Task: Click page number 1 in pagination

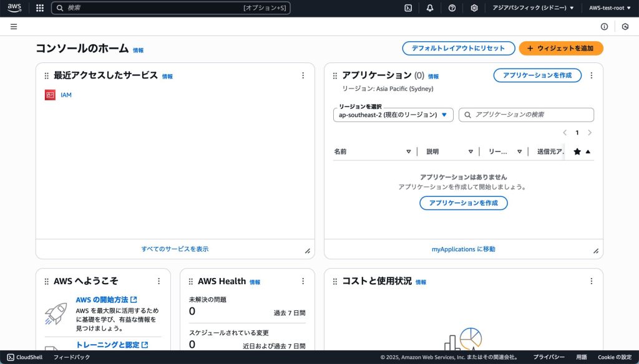Action: (x=577, y=133)
